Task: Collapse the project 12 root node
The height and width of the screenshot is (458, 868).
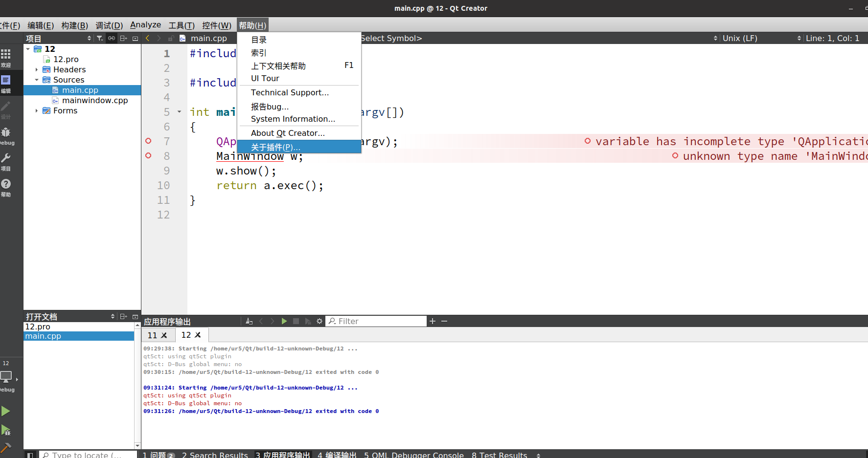Action: [28, 49]
